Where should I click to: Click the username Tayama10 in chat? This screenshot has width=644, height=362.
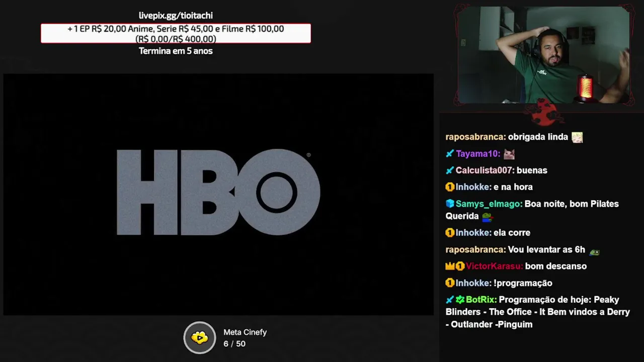(x=478, y=154)
